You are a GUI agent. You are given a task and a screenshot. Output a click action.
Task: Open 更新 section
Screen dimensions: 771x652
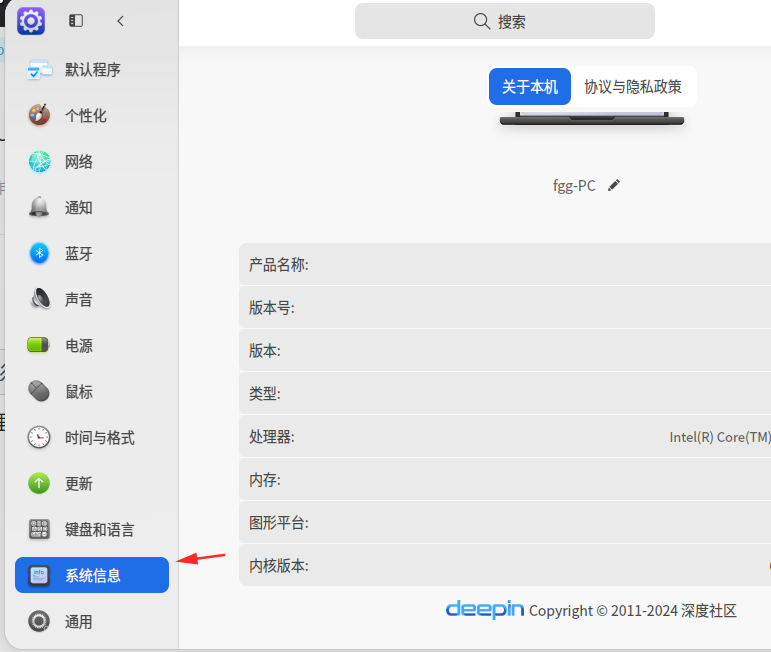click(92, 484)
